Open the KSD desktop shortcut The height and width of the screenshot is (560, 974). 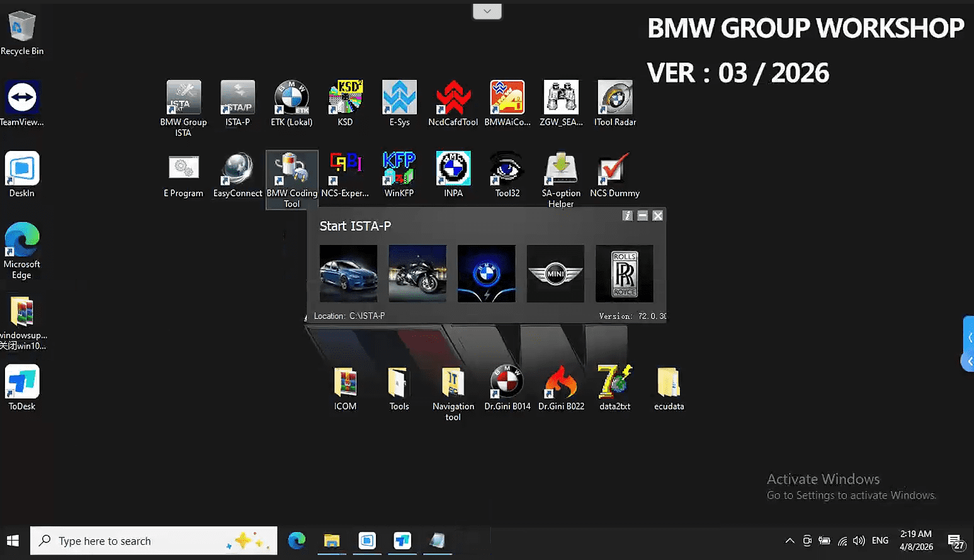pos(345,98)
